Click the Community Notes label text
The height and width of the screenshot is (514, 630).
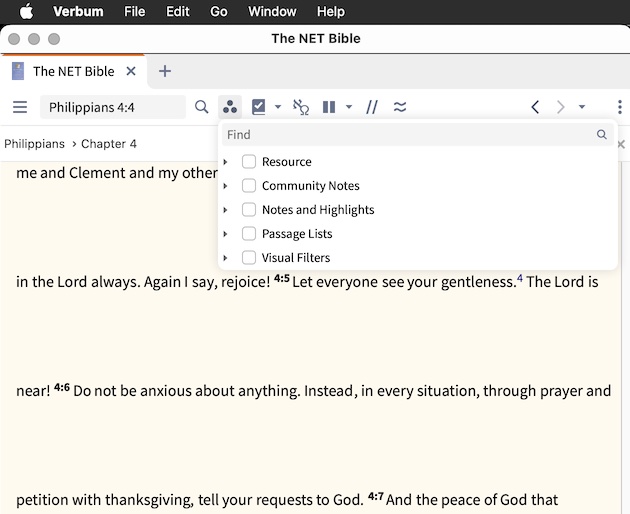[311, 186]
